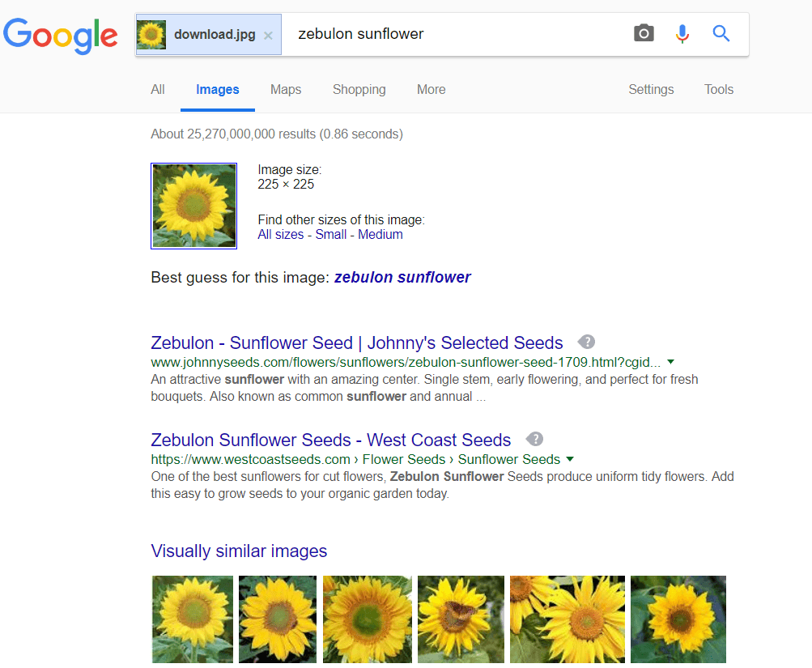Click the zebulon sunflower best guess link
The height and width of the screenshot is (668, 812).
click(x=402, y=277)
